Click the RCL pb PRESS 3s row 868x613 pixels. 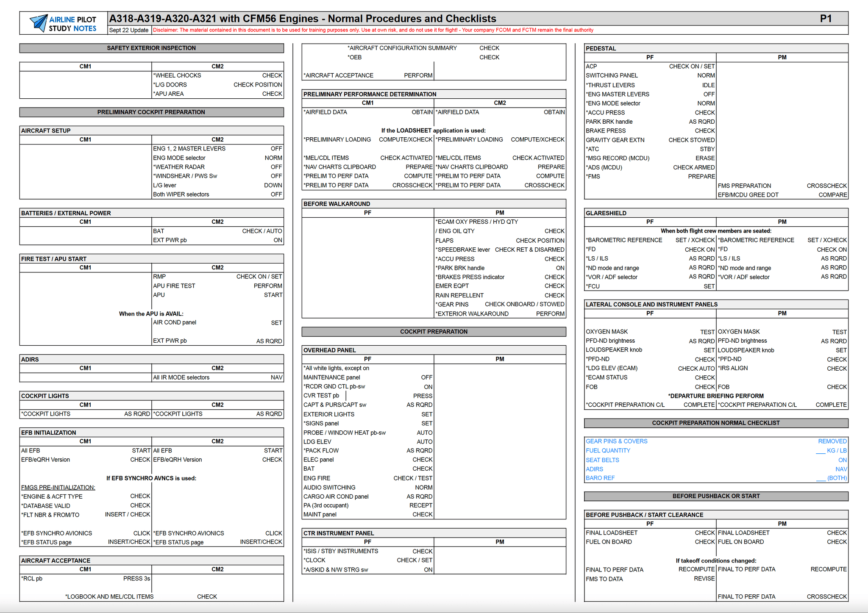pyautogui.click(x=86, y=579)
